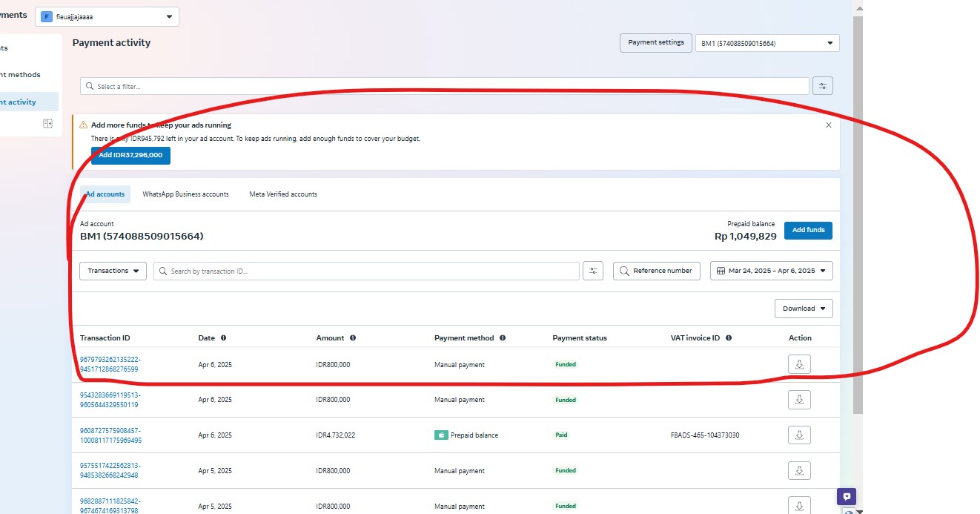Open the chat support bubble icon
Viewport: 980px width, 514px height.
click(847, 497)
